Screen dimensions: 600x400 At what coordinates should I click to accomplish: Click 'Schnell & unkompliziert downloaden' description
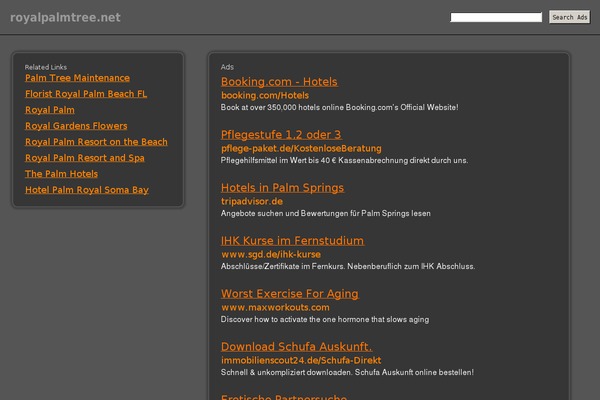coord(347,372)
